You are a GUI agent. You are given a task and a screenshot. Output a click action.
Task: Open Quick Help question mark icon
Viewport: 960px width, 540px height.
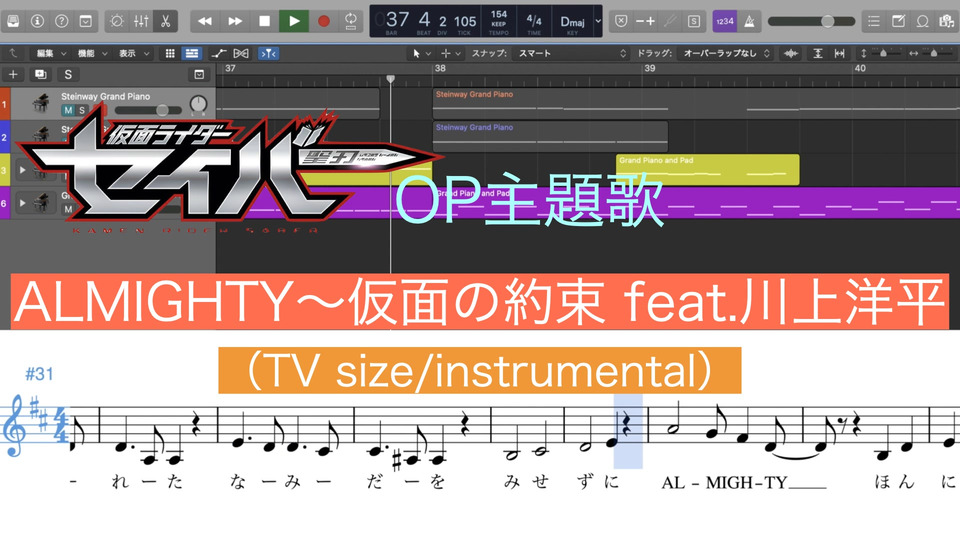pyautogui.click(x=62, y=21)
